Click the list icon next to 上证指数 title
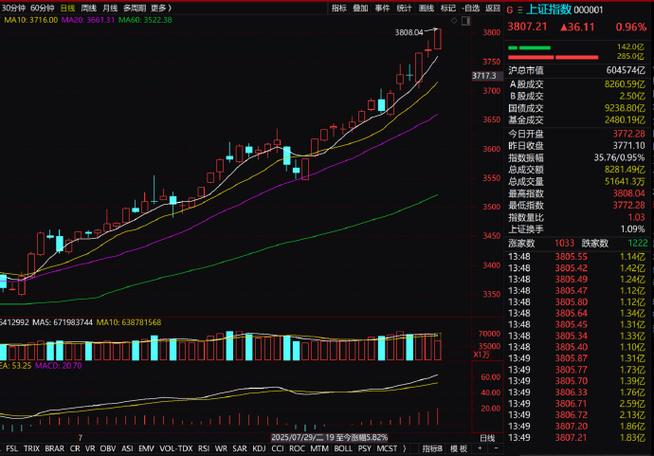 point(520,7)
